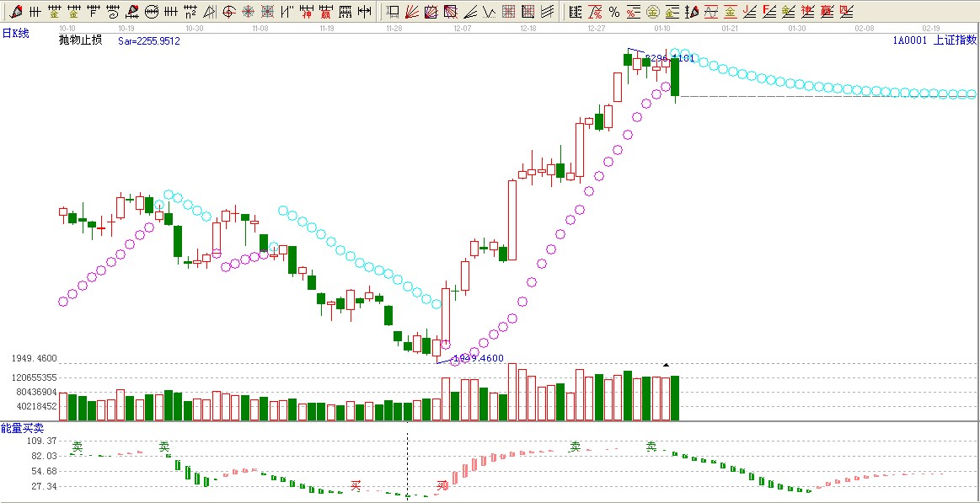Choose the compass rose star tool
This screenshot has width=980, height=503.
pyautogui.click(x=248, y=12)
